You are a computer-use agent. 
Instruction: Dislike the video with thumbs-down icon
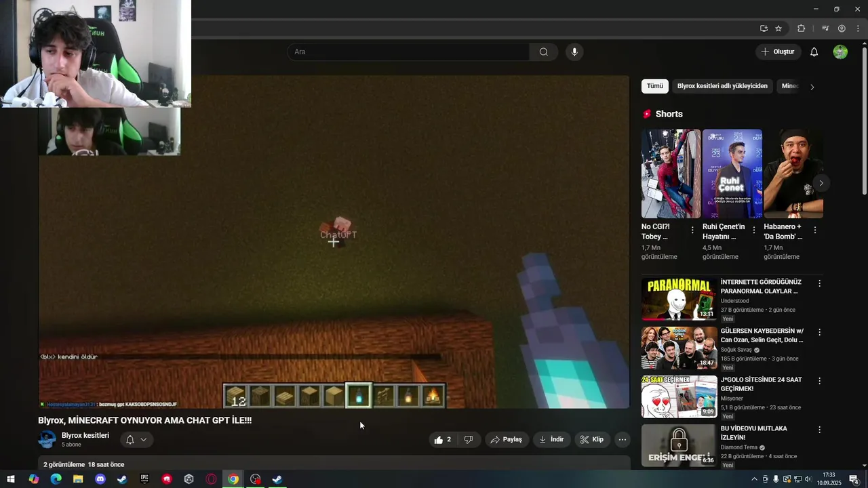(469, 440)
